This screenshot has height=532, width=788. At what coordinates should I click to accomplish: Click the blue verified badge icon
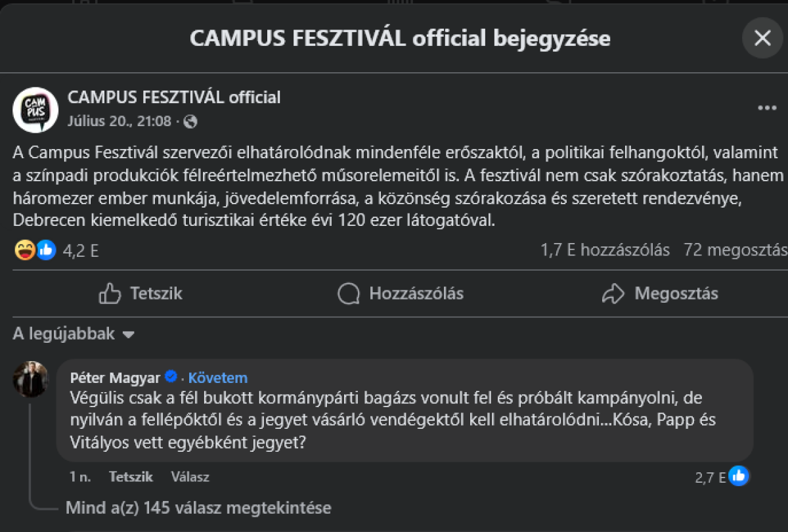(x=171, y=377)
